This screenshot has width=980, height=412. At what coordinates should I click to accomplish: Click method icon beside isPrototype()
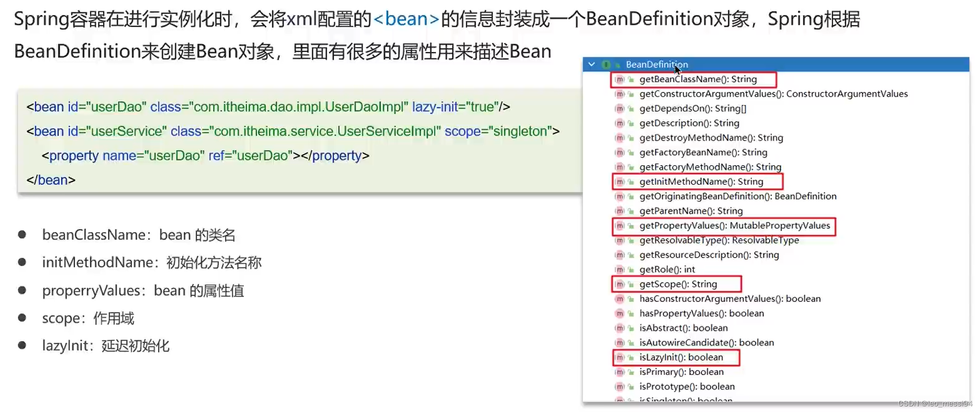click(x=620, y=387)
